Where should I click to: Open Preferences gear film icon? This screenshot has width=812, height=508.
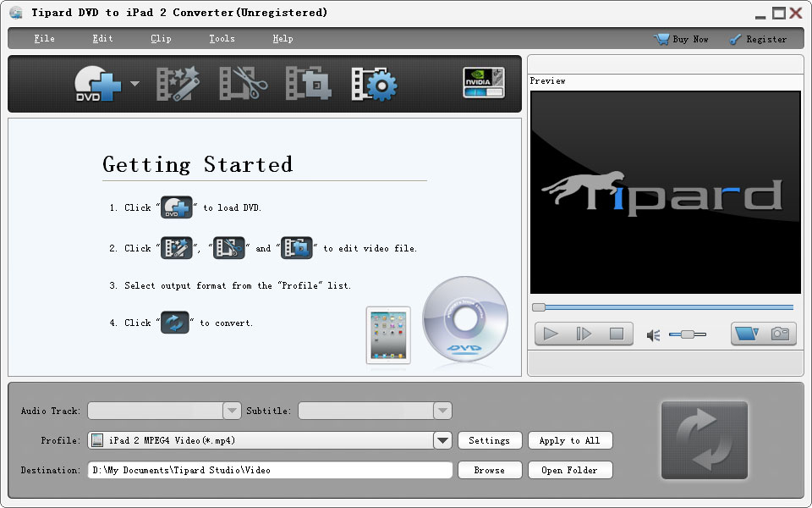[374, 84]
